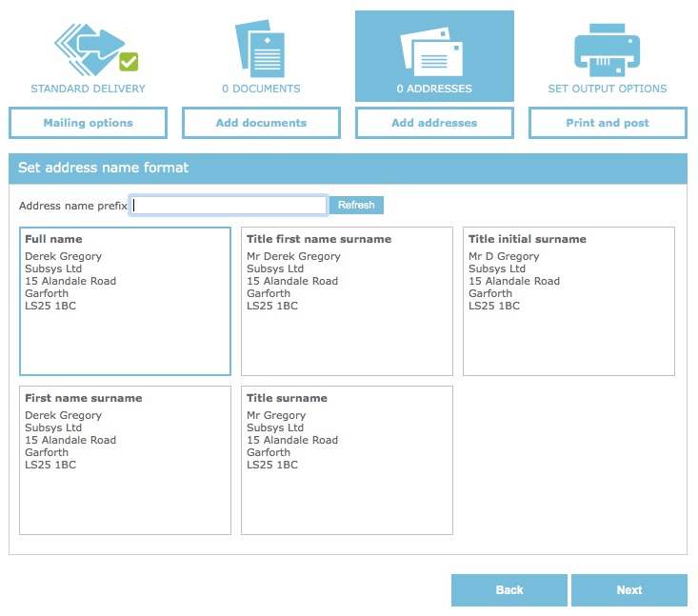Select Title surname format card
This screenshot has height=616, width=698.
click(x=347, y=460)
